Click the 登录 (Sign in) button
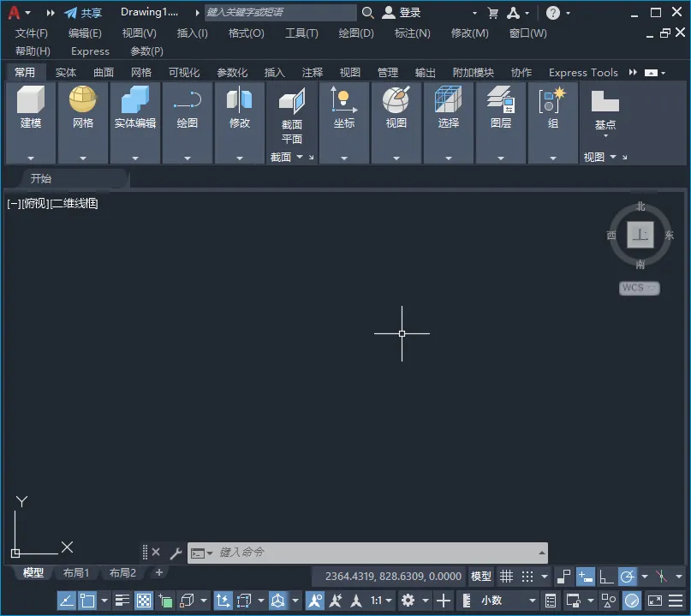The image size is (691, 616). coord(401,12)
